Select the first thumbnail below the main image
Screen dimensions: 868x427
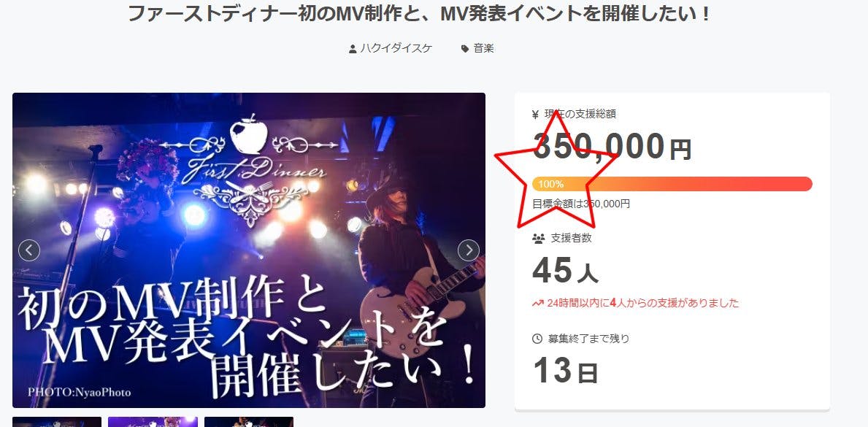(x=57, y=422)
